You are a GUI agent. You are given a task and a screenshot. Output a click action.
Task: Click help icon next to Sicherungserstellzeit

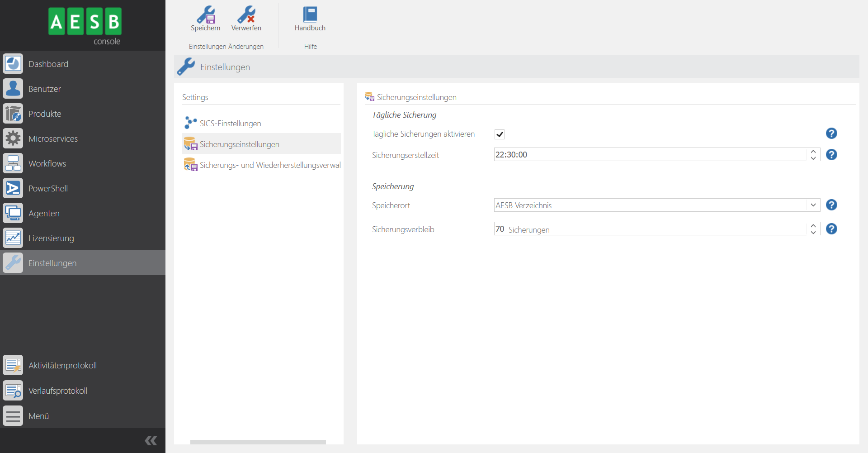831,155
